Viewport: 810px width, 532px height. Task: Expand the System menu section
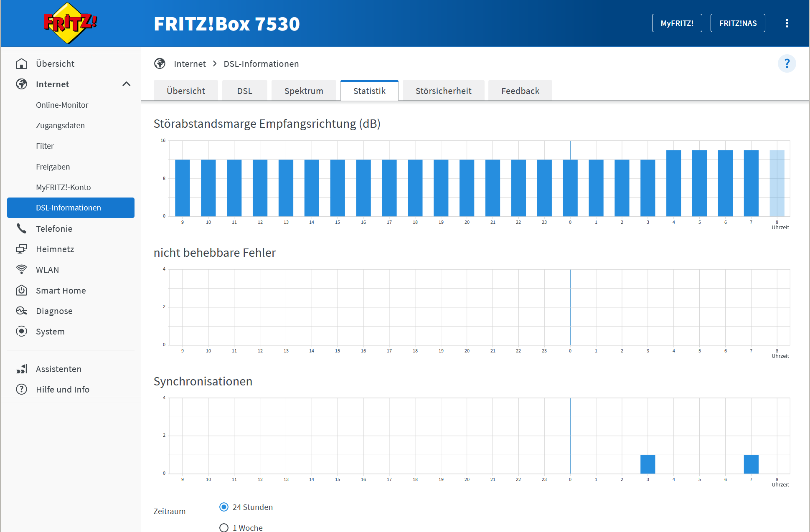pos(50,332)
